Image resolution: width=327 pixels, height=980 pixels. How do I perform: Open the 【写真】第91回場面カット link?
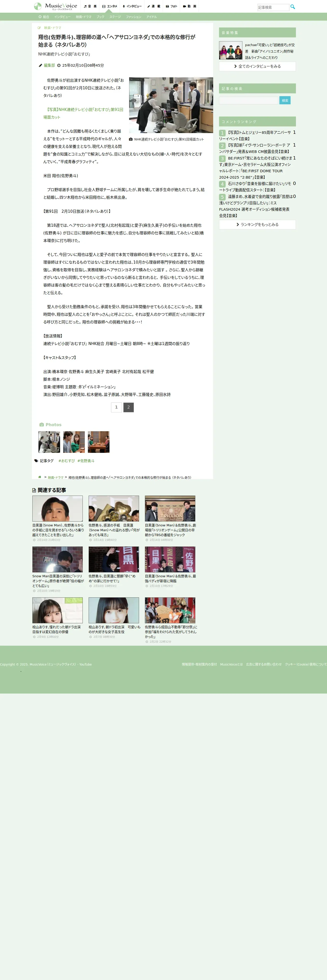[83, 113]
